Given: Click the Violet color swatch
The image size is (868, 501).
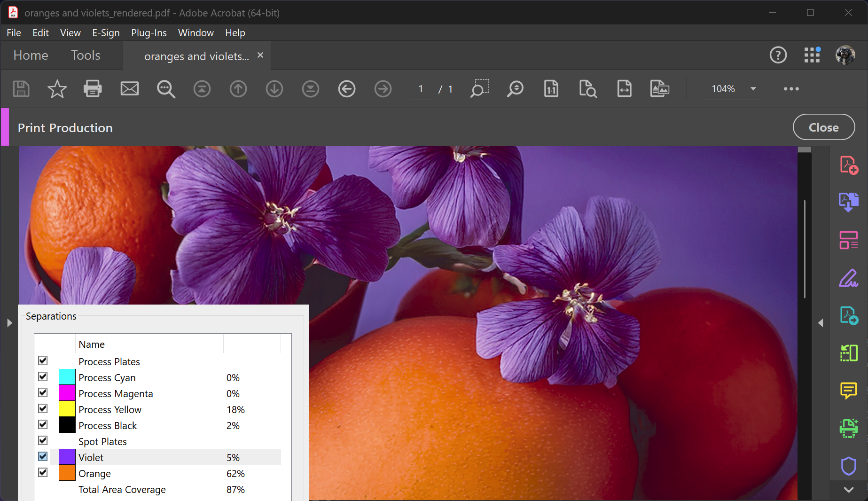Looking at the screenshot, I should click(x=67, y=457).
